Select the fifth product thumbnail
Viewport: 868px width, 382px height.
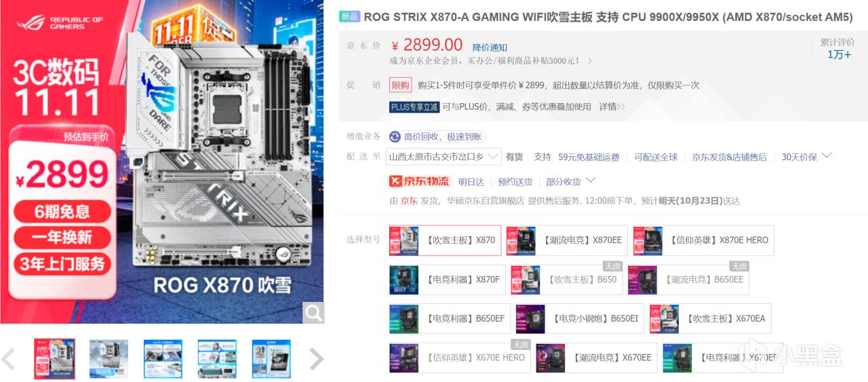point(271,359)
